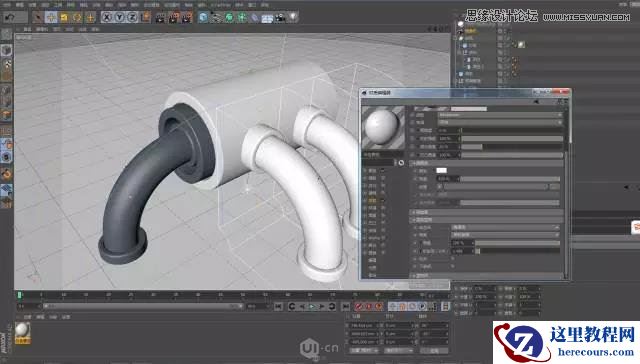Open Material Manager's Create menu
Image resolution: width=640 pixels, height=364 pixels.
coord(27,317)
